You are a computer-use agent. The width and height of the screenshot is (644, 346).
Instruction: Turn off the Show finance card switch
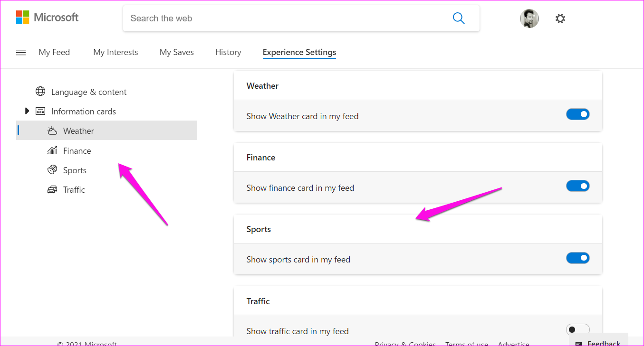pos(577,186)
